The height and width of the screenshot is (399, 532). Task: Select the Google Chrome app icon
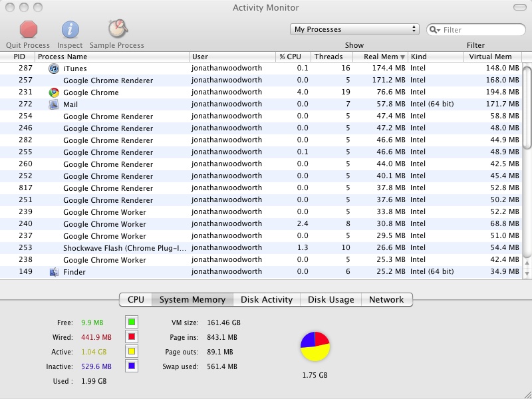pos(54,92)
